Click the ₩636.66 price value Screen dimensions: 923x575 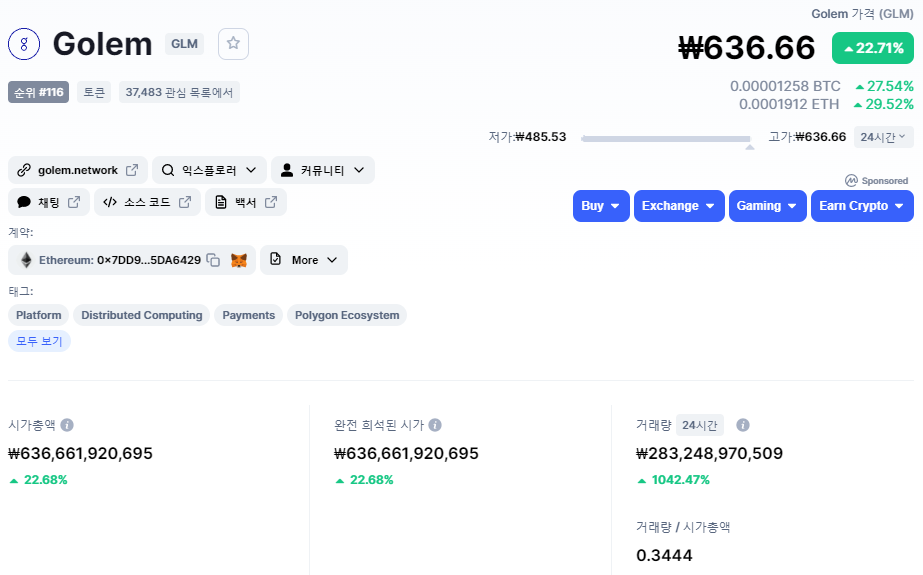tap(746, 48)
